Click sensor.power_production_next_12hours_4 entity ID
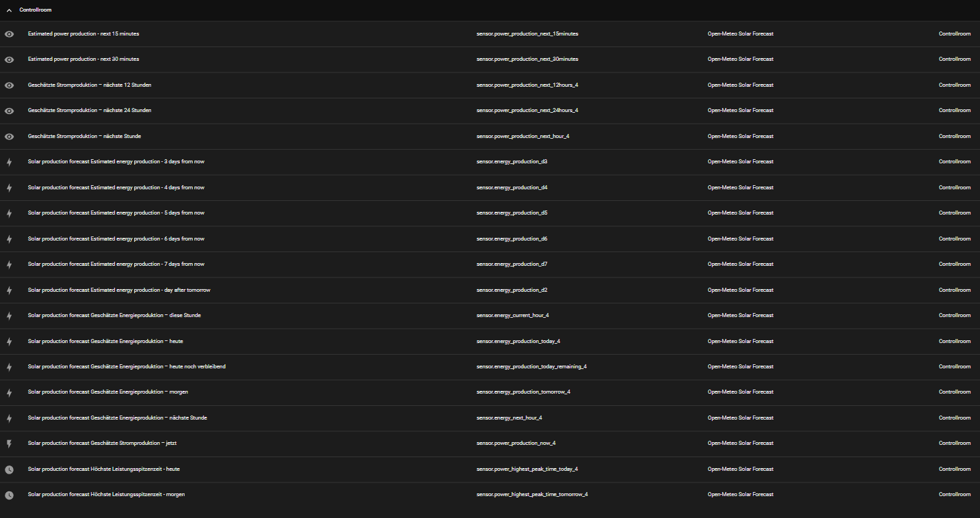 coord(527,85)
